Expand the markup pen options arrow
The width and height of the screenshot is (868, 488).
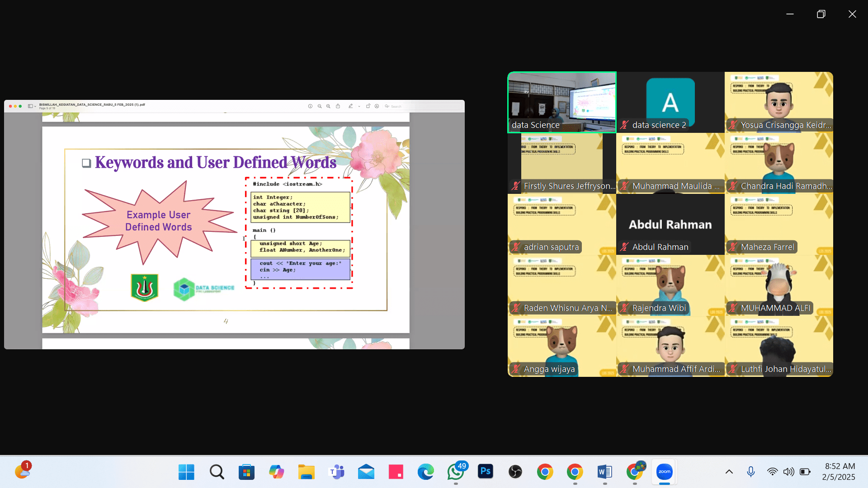coord(359,107)
